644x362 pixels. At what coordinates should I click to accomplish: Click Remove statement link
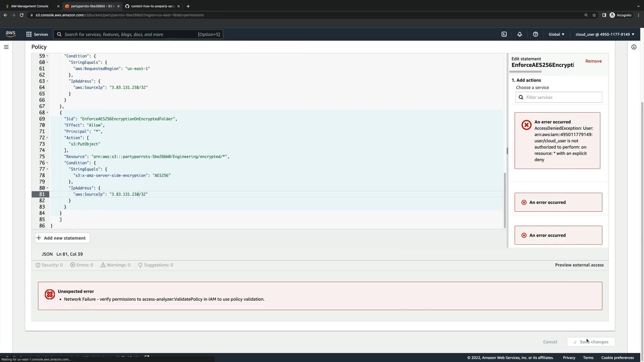point(593,61)
